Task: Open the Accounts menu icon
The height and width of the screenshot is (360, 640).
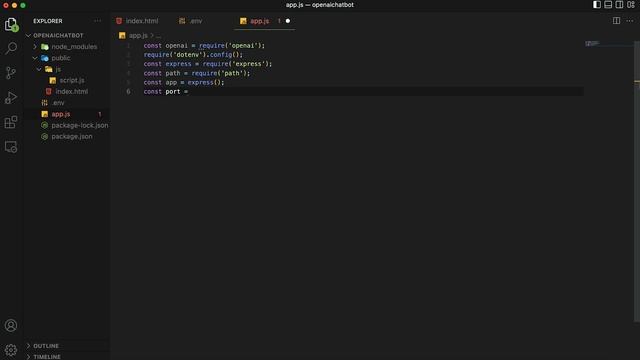Action: click(11, 325)
